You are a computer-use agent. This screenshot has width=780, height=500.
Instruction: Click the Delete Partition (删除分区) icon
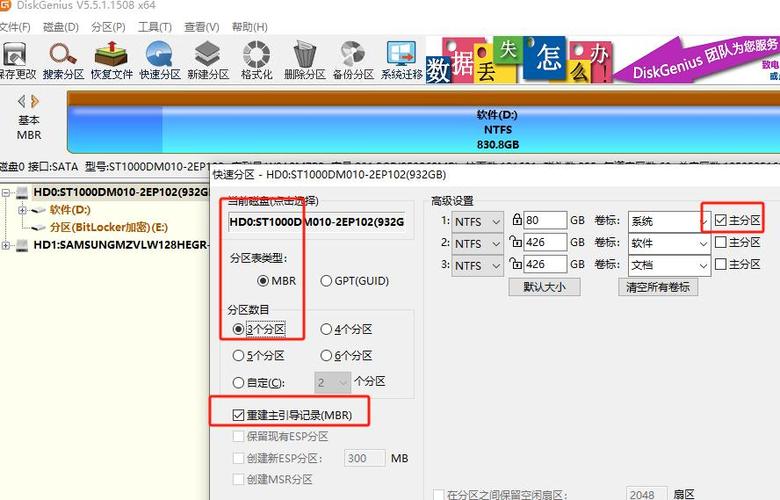[x=304, y=61]
